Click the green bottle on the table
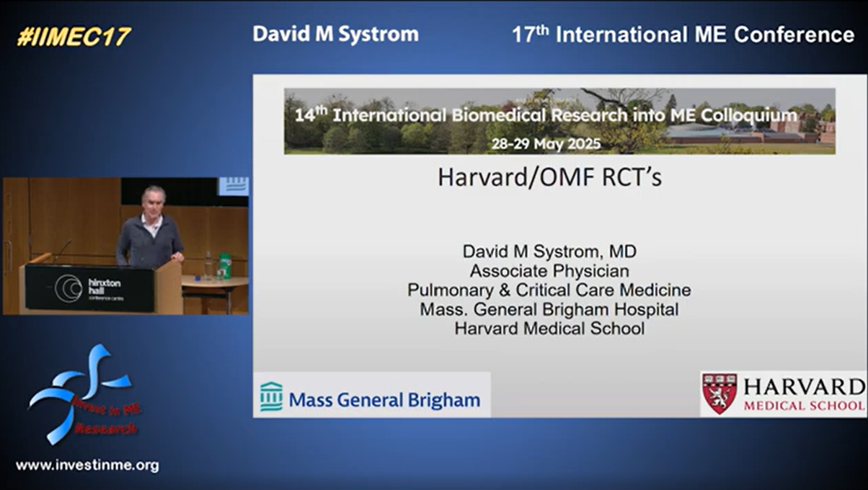 click(225, 266)
